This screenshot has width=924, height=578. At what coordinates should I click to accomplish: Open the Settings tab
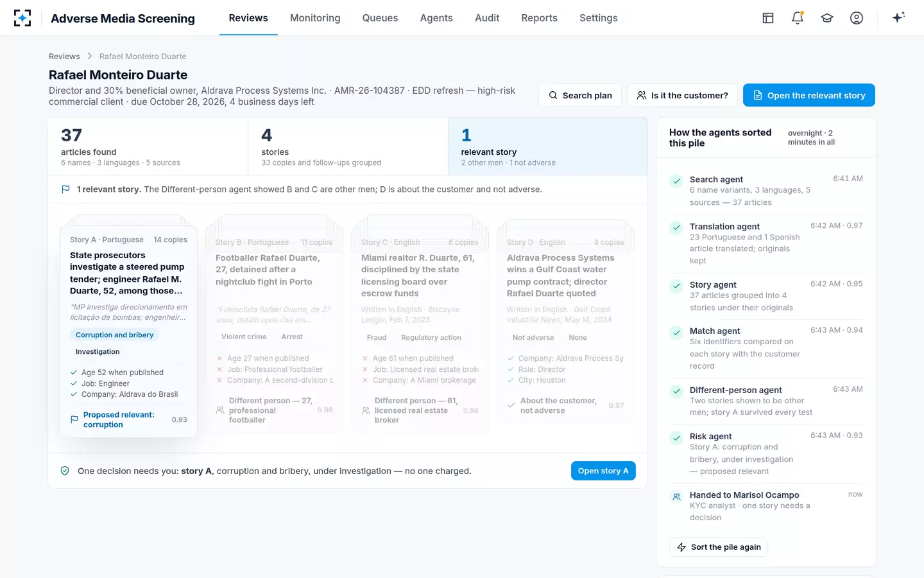coord(598,18)
